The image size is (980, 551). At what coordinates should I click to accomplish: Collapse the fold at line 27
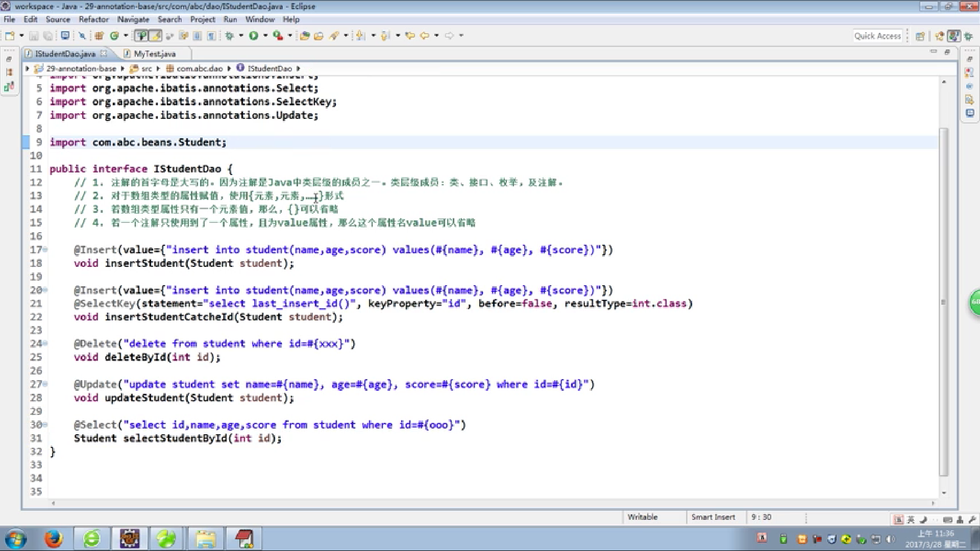click(x=45, y=384)
